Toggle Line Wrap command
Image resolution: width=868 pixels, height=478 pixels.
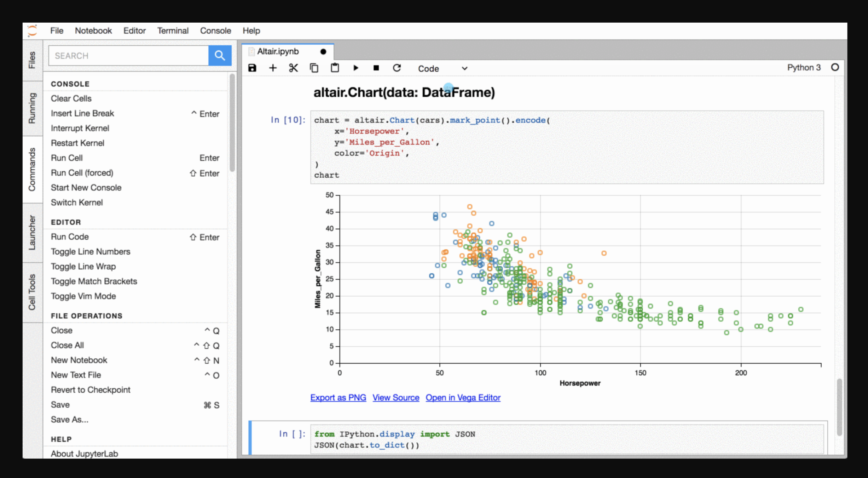pos(83,267)
